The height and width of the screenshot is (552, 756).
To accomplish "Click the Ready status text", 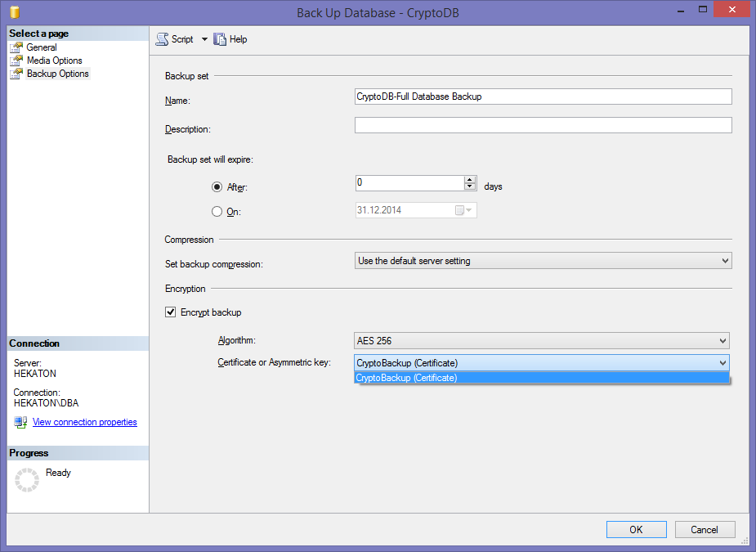I will point(58,473).
